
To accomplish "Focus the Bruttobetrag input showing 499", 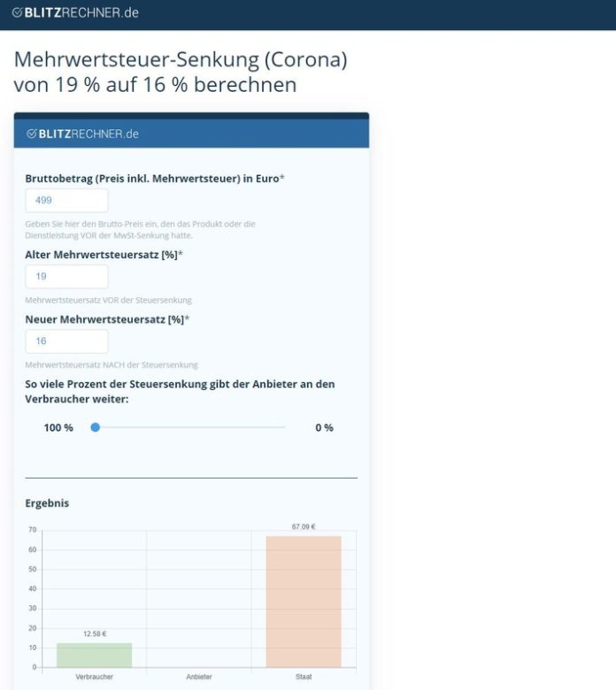I will [x=66, y=201].
